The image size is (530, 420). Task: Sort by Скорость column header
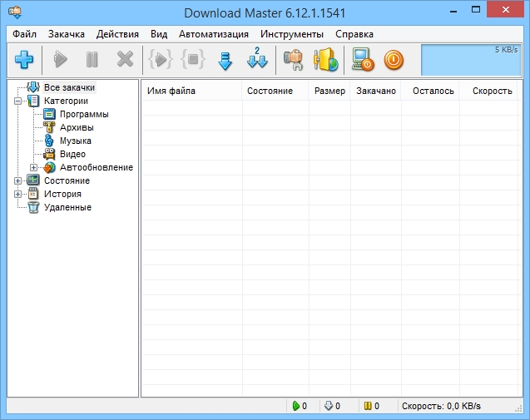tap(491, 91)
